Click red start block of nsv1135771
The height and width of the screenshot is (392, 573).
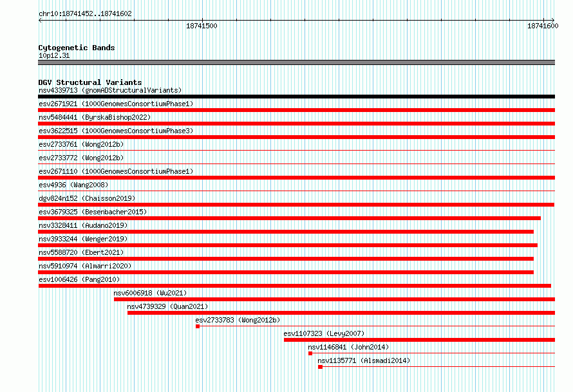pyautogui.click(x=320, y=367)
